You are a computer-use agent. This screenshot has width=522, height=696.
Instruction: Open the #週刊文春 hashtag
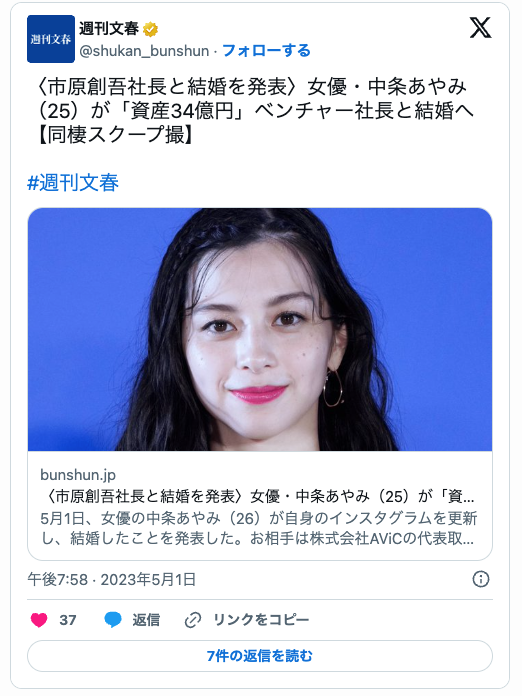click(x=73, y=183)
